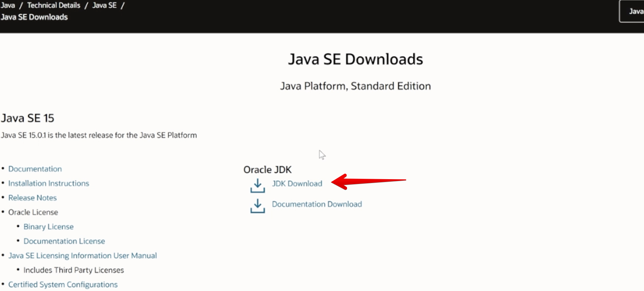This screenshot has width=644, height=291.
Task: Go to Java SE breadcrumb
Action: [104, 5]
